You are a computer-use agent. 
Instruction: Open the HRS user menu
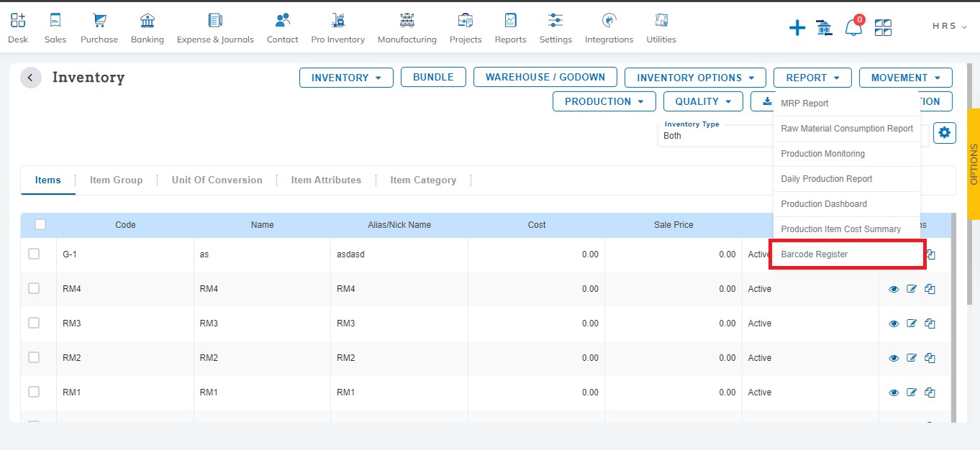[950, 26]
